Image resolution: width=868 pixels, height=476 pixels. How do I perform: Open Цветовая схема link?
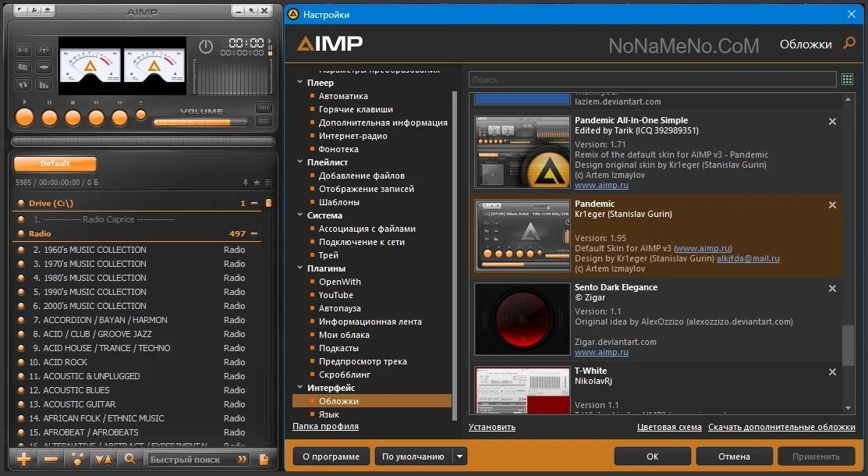669,428
